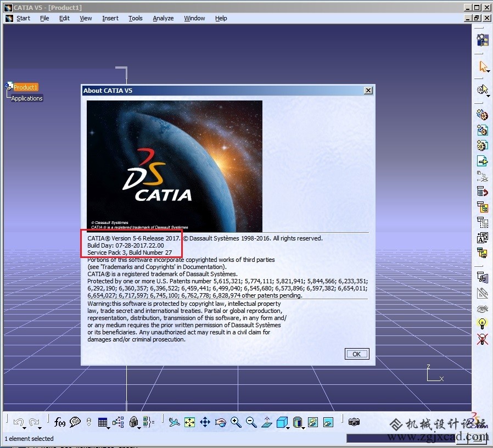Click the CATIA splash image in dialog
Image resolution: width=493 pixels, height=448 pixels.
pos(175,166)
